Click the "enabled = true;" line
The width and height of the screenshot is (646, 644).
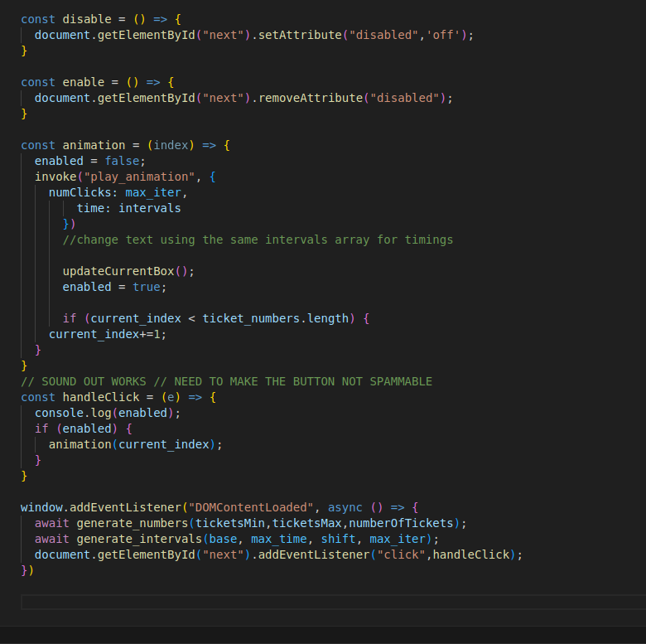(x=114, y=287)
